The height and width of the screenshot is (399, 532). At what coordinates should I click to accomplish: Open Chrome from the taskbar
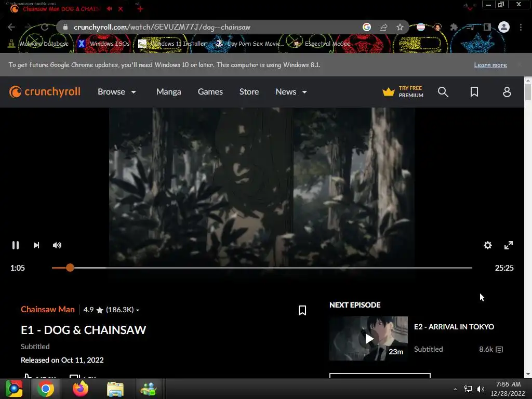[x=46, y=389]
